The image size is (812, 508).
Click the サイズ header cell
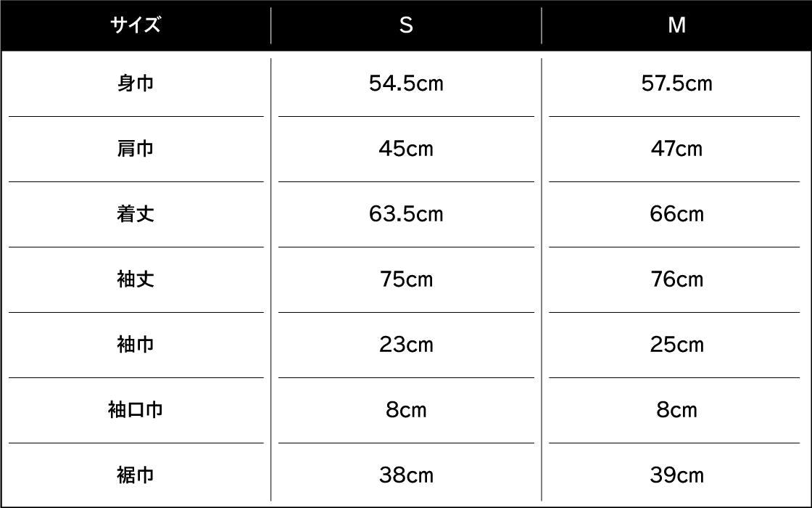[136, 25]
